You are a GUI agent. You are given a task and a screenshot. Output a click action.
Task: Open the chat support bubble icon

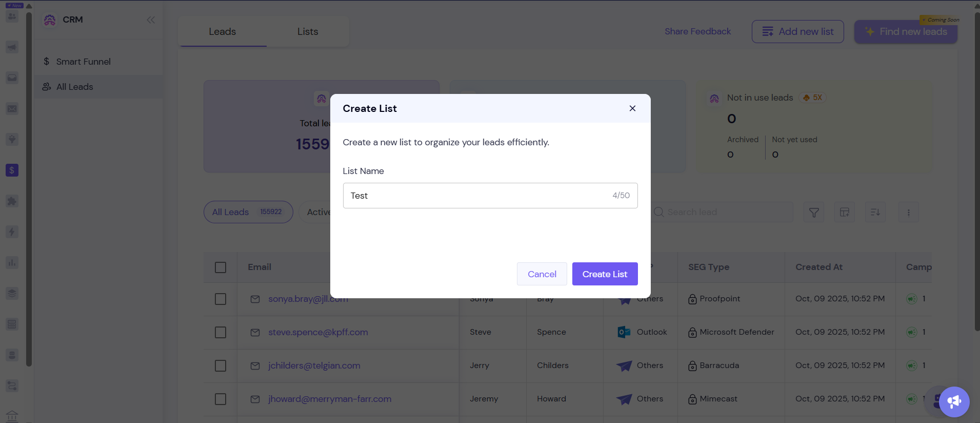pyautogui.click(x=954, y=401)
